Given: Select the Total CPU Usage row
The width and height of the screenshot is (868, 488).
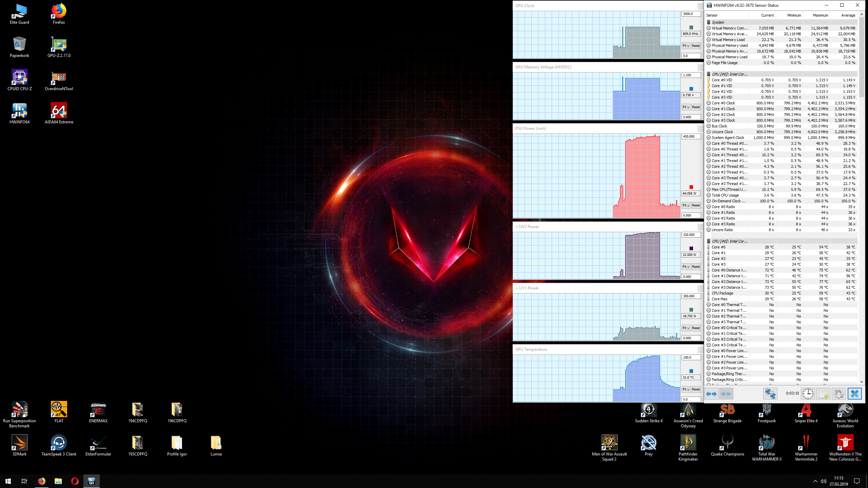Looking at the screenshot, I should tap(782, 195).
